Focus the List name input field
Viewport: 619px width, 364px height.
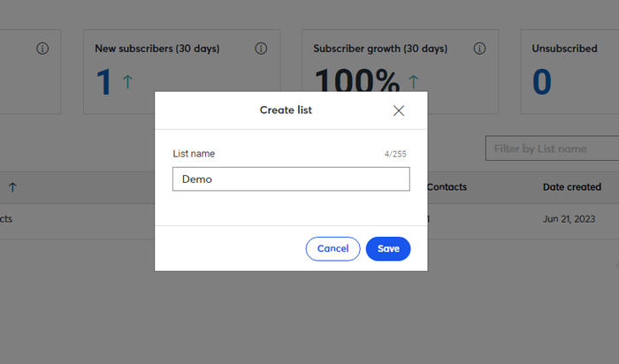tap(291, 179)
